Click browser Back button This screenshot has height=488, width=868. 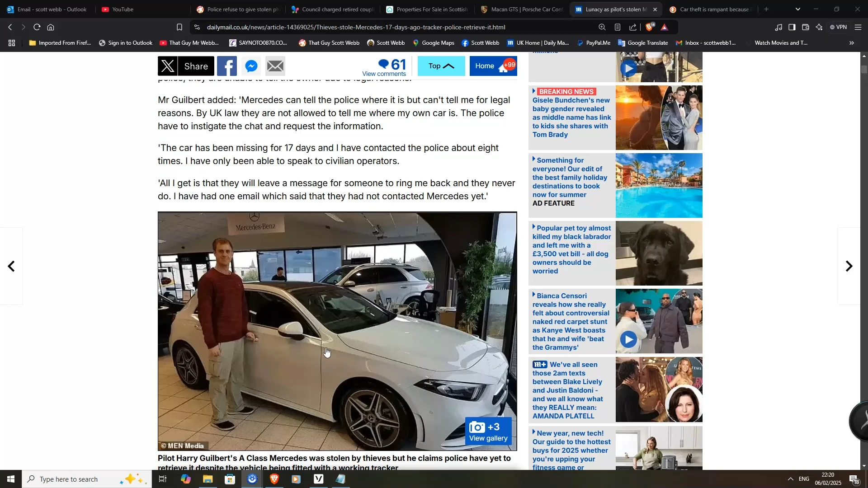click(x=10, y=27)
